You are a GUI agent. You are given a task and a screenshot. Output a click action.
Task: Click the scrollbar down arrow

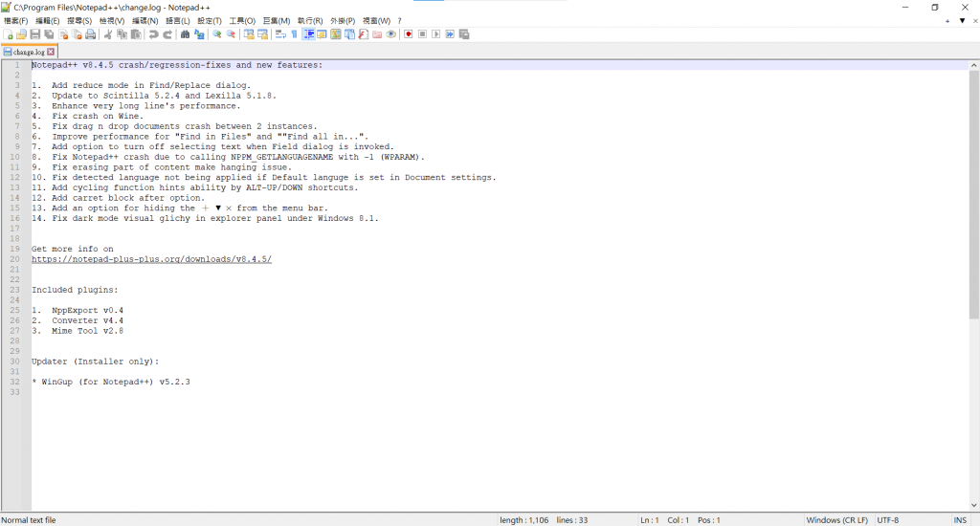click(x=974, y=505)
